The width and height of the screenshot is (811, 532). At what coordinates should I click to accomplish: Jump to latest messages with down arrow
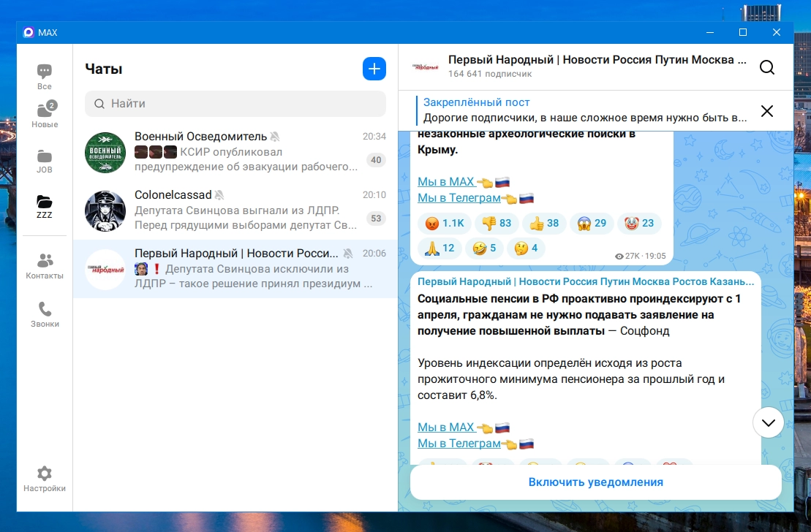click(768, 422)
